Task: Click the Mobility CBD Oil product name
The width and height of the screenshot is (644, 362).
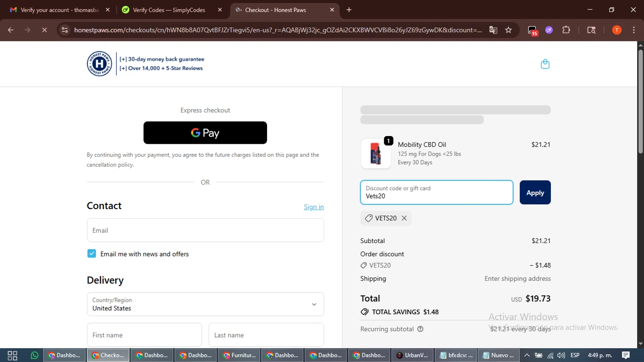Action: pos(422,145)
